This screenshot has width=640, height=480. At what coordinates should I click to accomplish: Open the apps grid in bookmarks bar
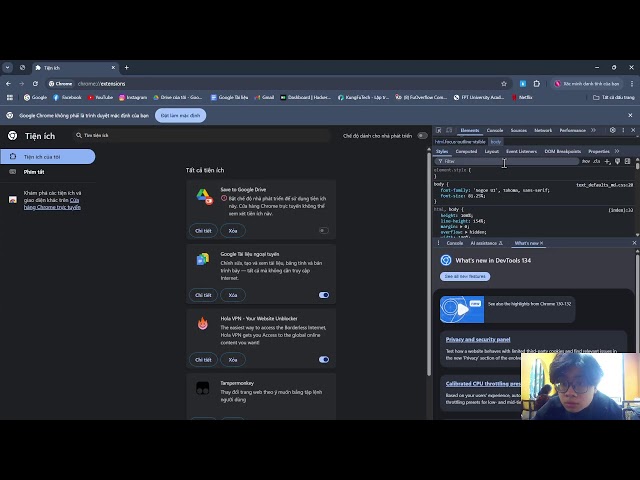(x=10, y=98)
